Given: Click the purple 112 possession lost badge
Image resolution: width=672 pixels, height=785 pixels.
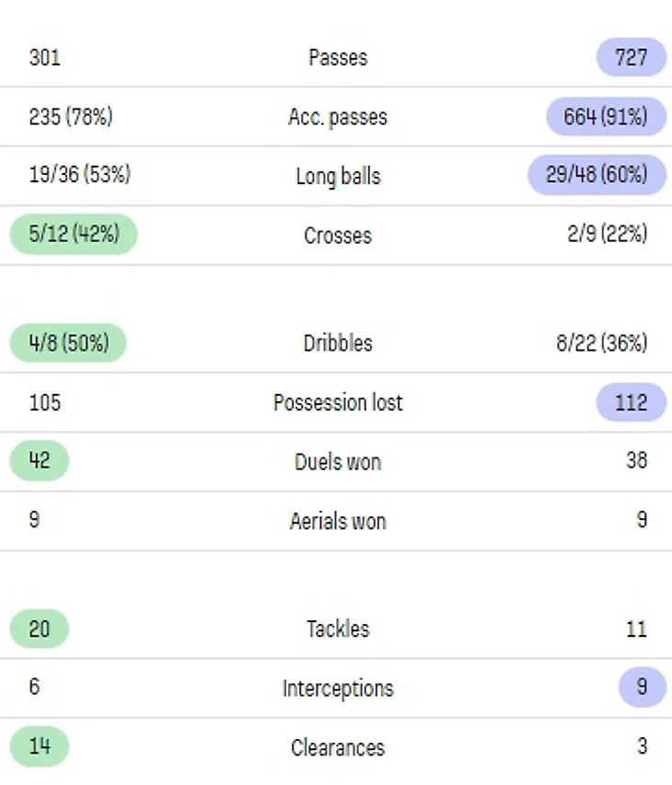Looking at the screenshot, I should click(631, 403).
